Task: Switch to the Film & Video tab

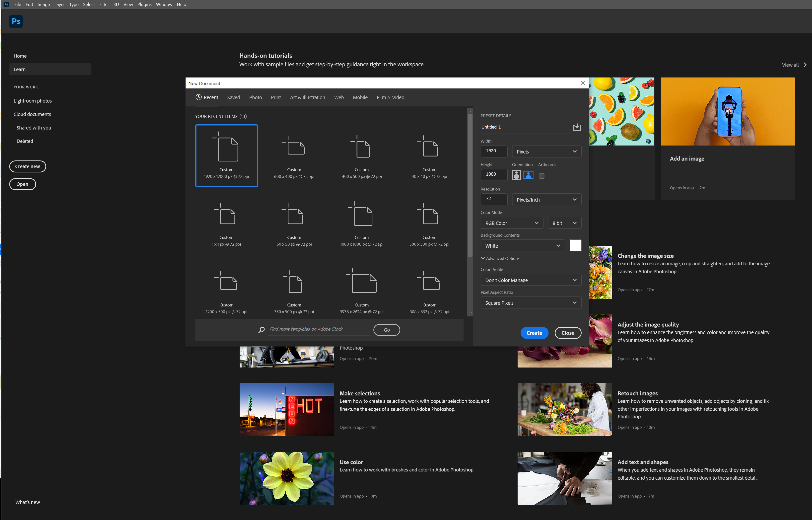Action: click(x=390, y=97)
